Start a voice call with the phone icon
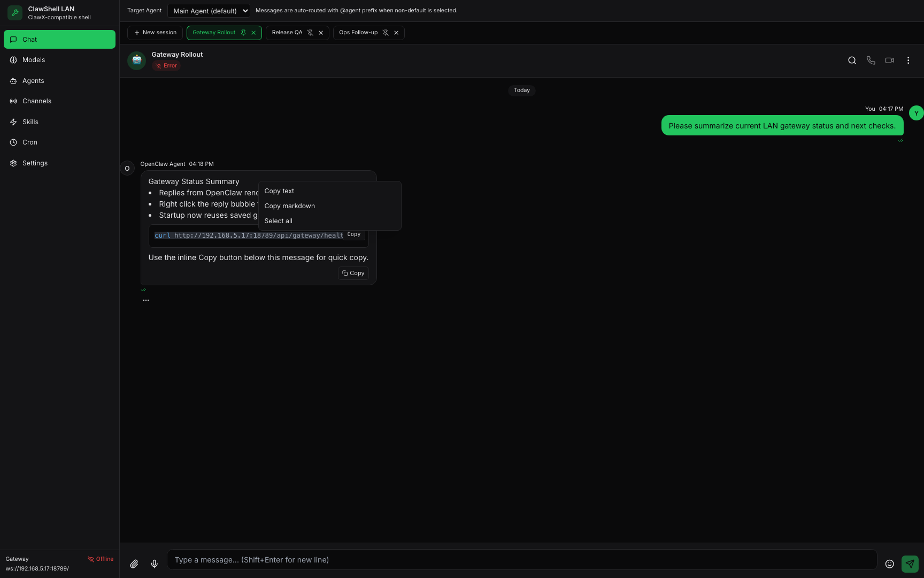Image resolution: width=924 pixels, height=578 pixels. [x=871, y=60]
